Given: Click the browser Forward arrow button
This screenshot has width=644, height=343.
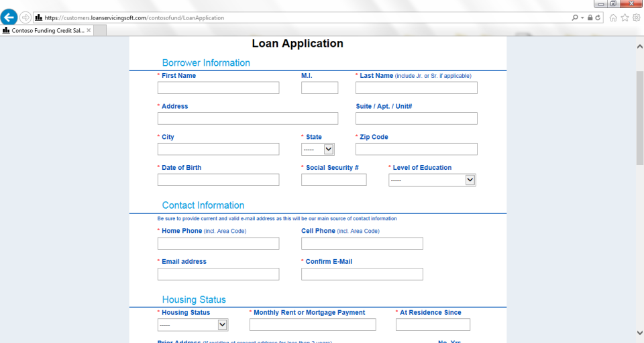Looking at the screenshot, I should [x=25, y=17].
